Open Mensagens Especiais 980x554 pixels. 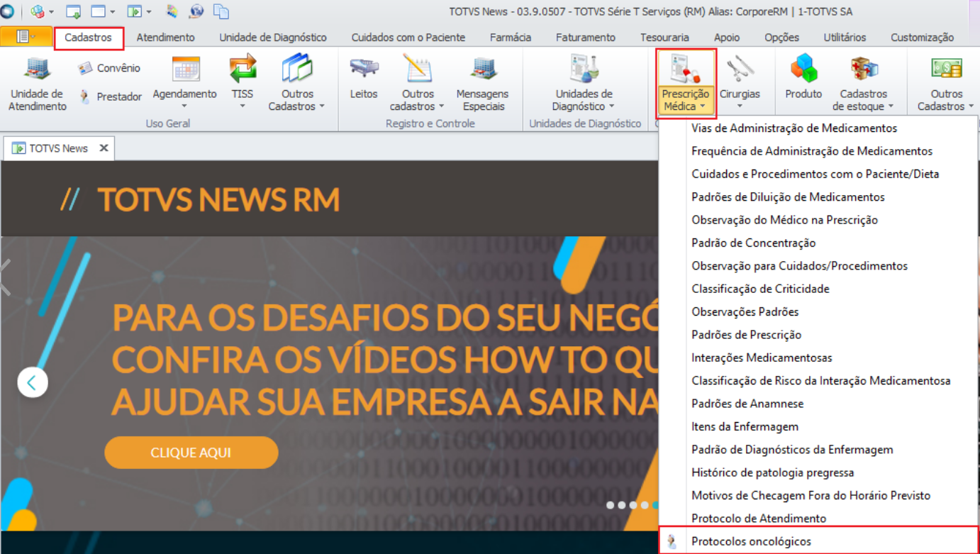tap(483, 85)
